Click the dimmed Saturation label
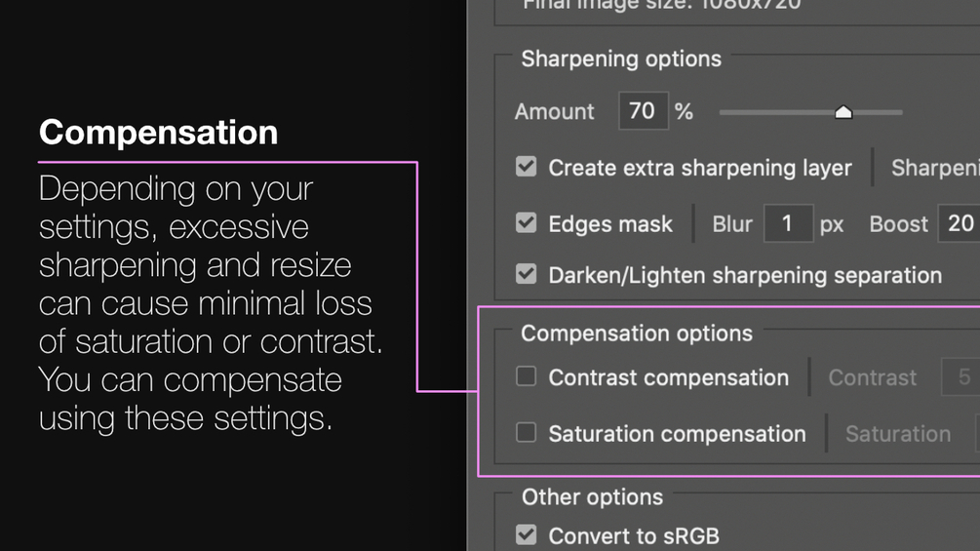The width and height of the screenshot is (980, 551). pyautogui.click(x=897, y=434)
